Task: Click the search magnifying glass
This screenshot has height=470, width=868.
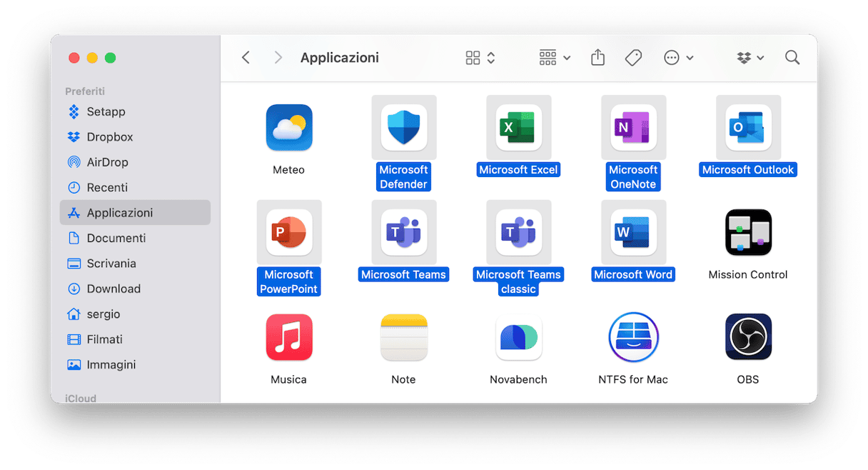Action: pos(792,58)
